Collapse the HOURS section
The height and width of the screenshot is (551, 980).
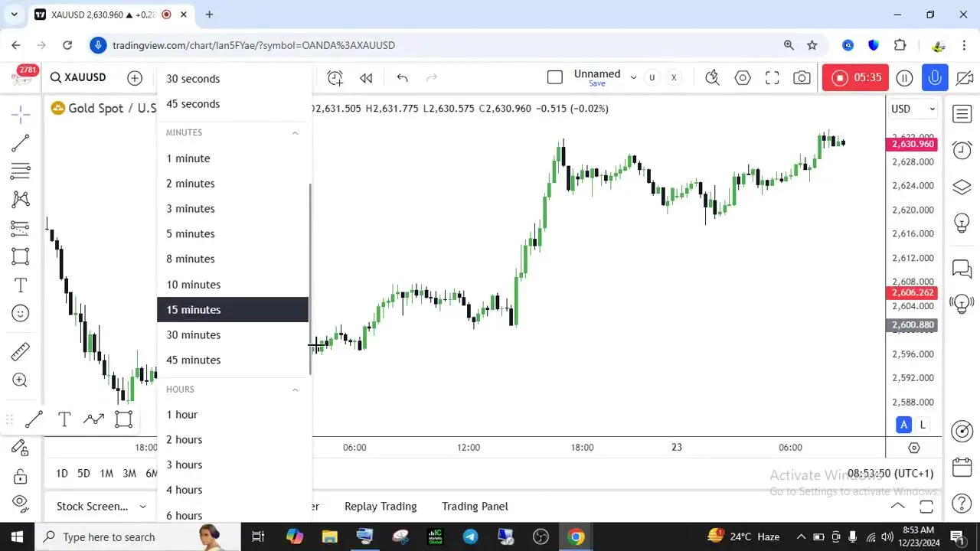point(295,390)
